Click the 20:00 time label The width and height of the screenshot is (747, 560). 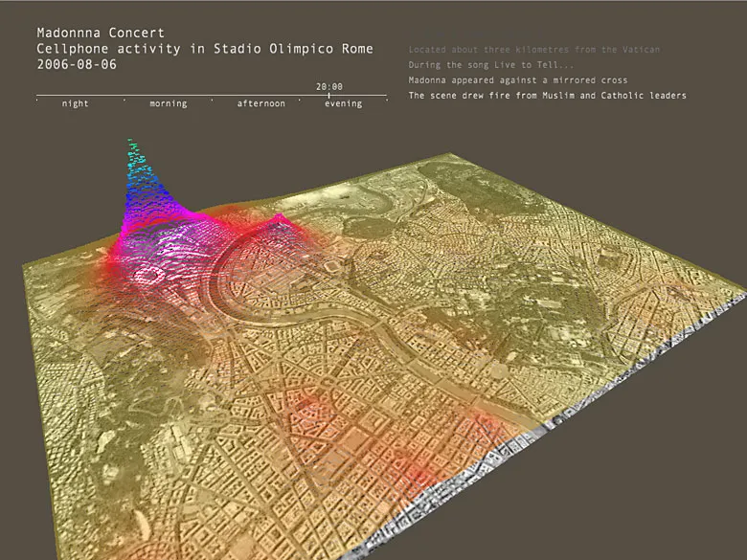(328, 86)
